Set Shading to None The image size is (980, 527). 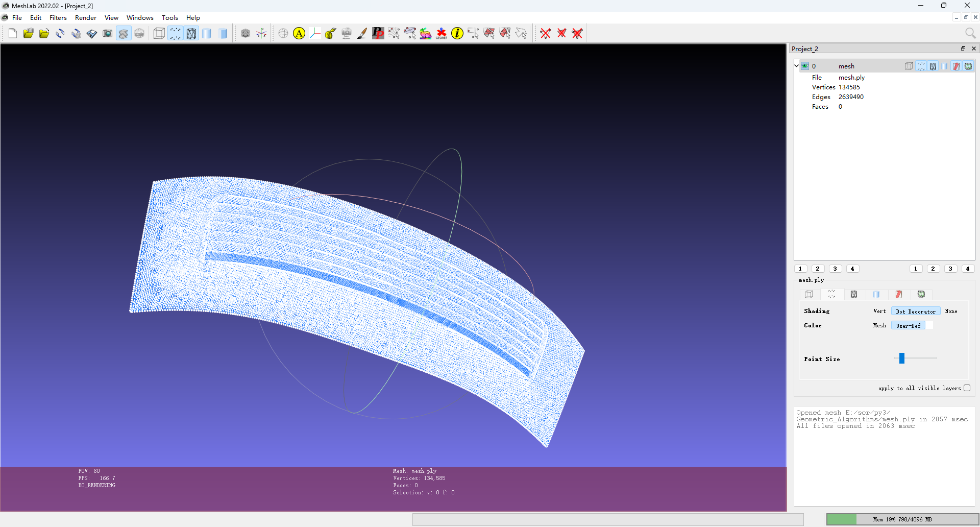[x=951, y=312]
